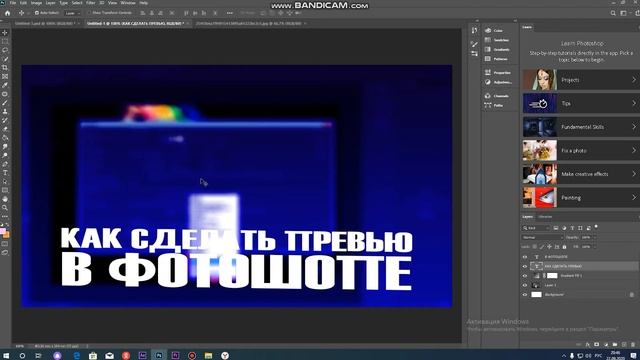Viewport: 640px width, 360px height.
Task: Open the Image menu
Action: tap(36, 3)
